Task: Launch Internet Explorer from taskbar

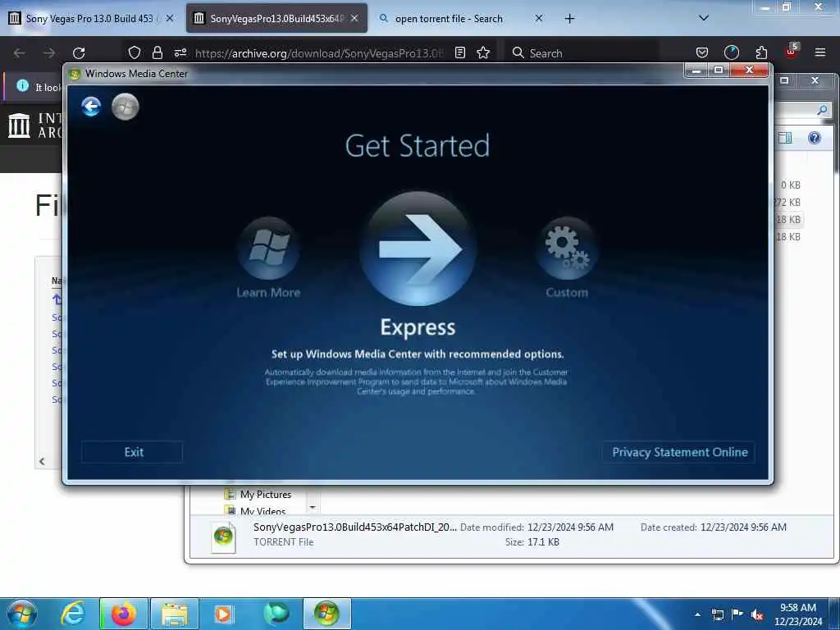Action: pos(73,614)
